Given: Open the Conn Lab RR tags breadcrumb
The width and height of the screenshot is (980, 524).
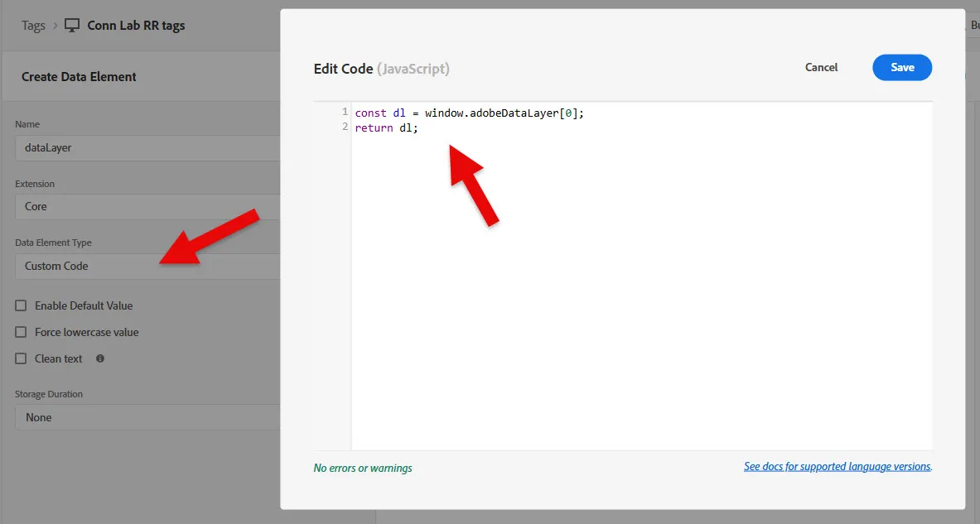Looking at the screenshot, I should coord(136,26).
